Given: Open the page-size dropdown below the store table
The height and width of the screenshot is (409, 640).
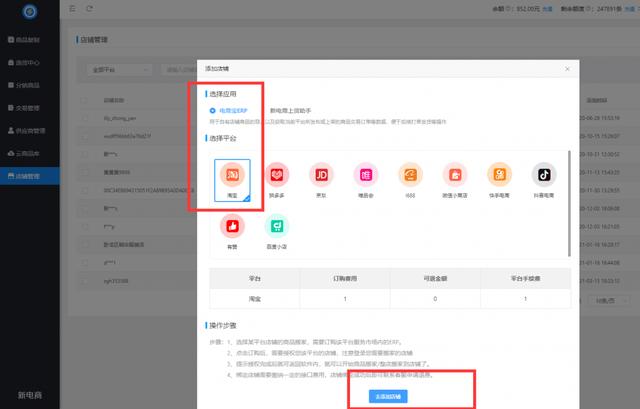Looking at the screenshot, I should point(609,300).
